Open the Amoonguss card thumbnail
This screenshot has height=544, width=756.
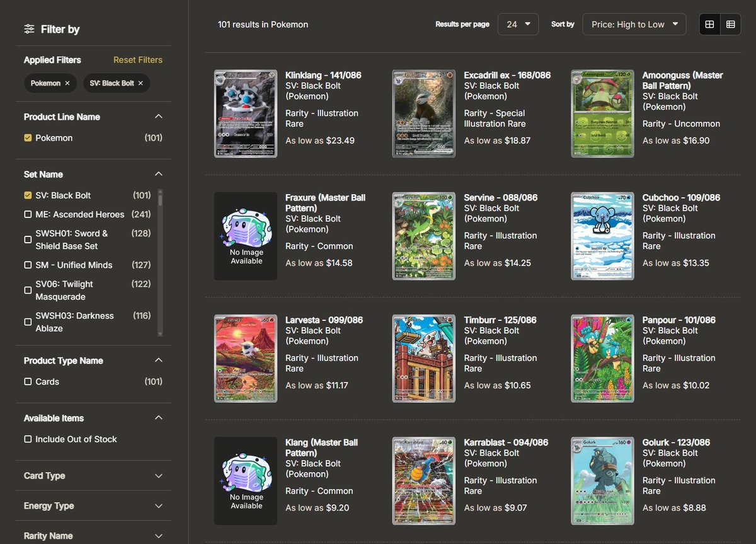[602, 113]
